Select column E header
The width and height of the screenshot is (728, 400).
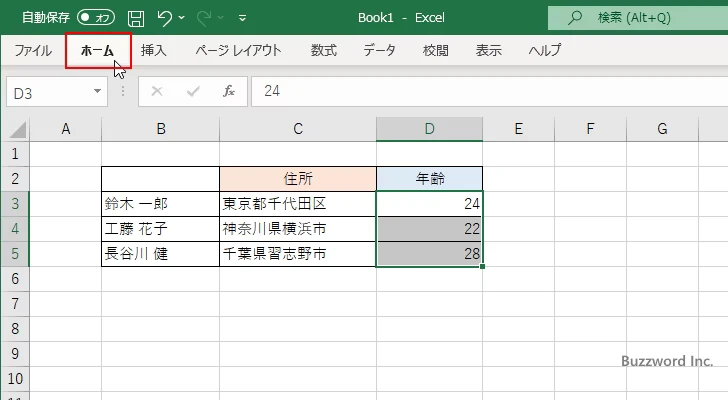point(519,129)
